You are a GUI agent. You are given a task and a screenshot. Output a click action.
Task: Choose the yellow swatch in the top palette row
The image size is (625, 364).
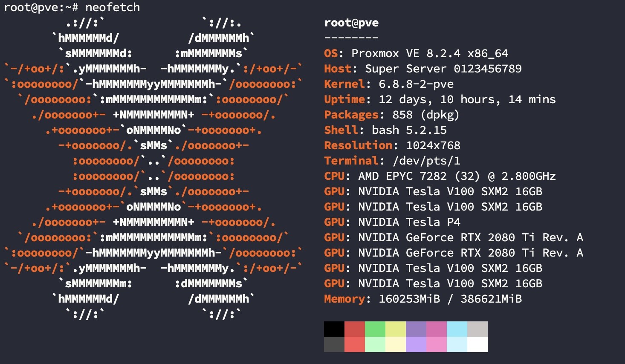point(396,329)
